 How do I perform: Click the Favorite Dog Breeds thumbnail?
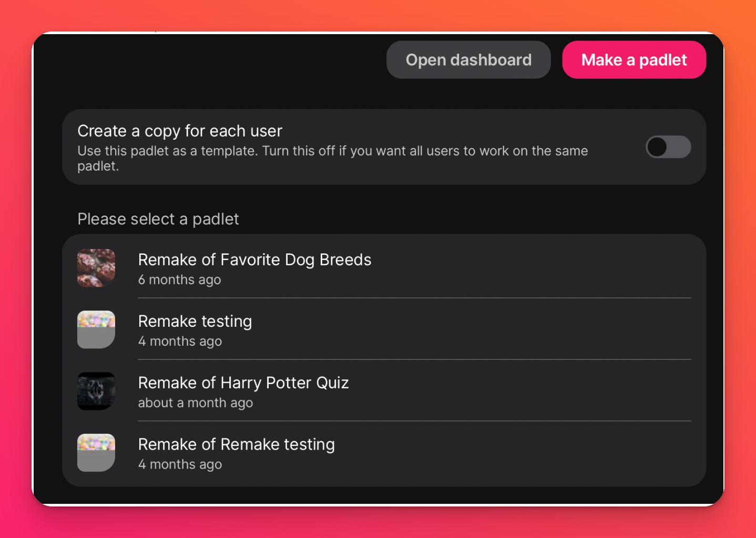click(x=96, y=268)
